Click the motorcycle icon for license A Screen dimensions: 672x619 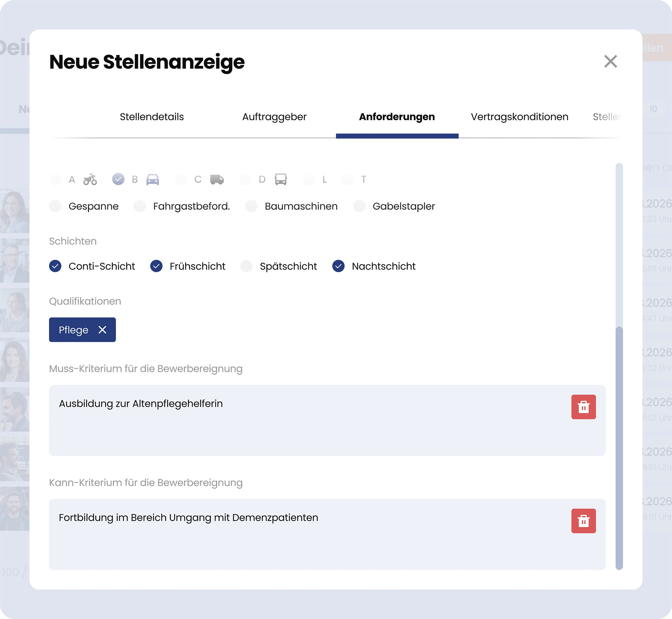tap(90, 179)
